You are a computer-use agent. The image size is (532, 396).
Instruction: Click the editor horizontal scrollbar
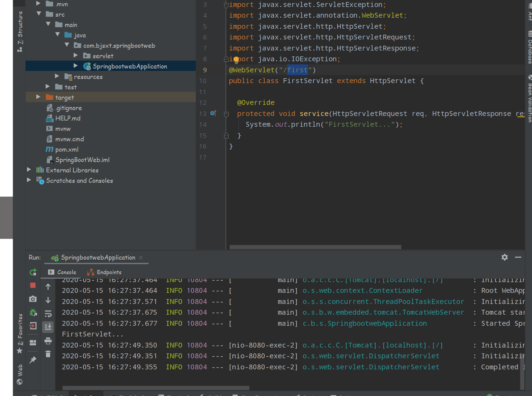[315, 247]
